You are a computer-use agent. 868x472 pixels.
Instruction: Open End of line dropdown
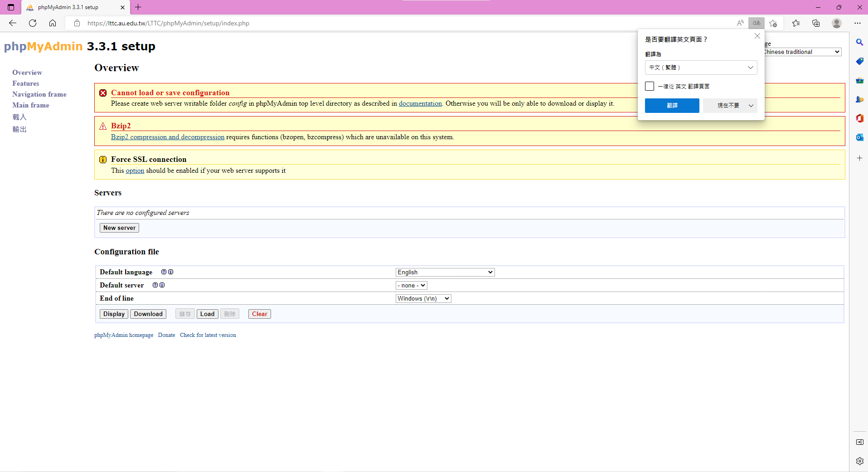pyautogui.click(x=423, y=298)
